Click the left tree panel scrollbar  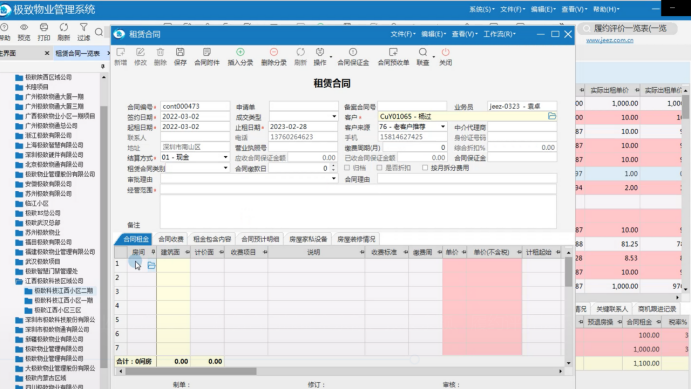click(x=104, y=236)
